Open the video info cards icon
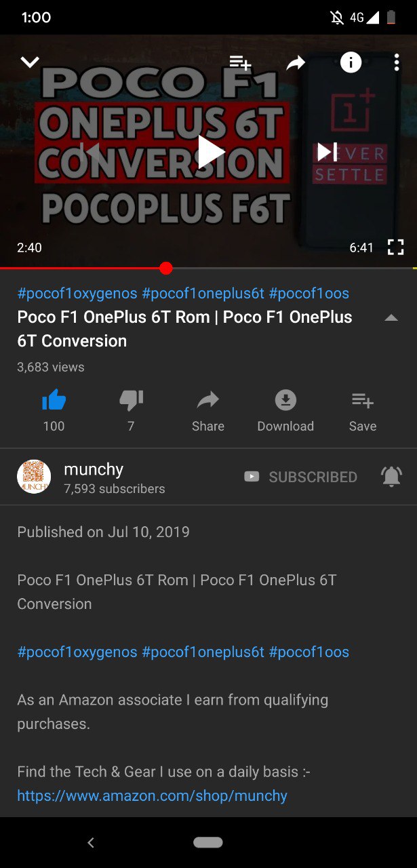The width and height of the screenshot is (417, 868). 351,62
